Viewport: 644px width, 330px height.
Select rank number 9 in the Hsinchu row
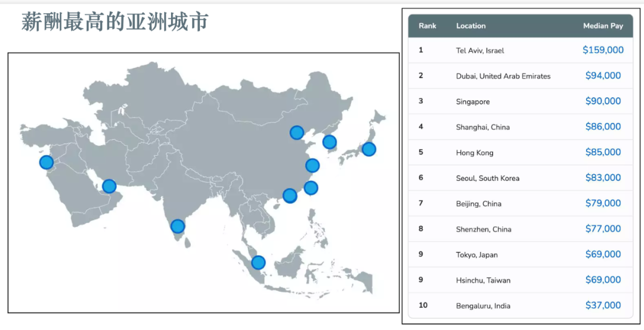(420, 279)
